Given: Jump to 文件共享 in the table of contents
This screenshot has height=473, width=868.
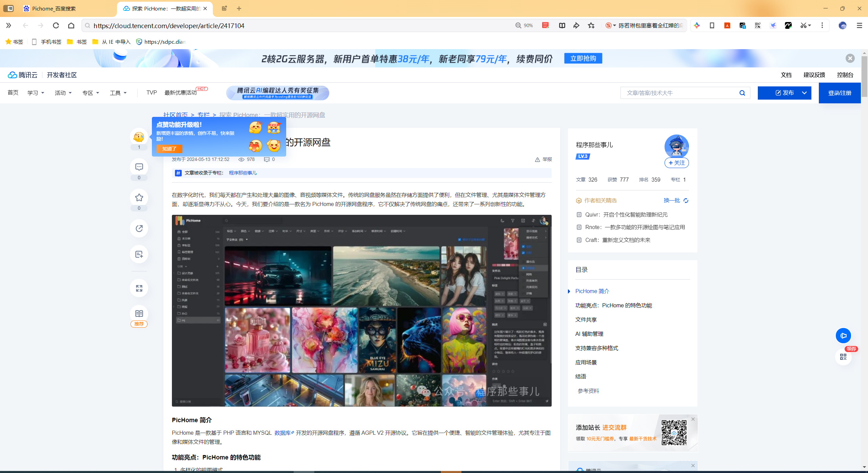Looking at the screenshot, I should (586, 320).
